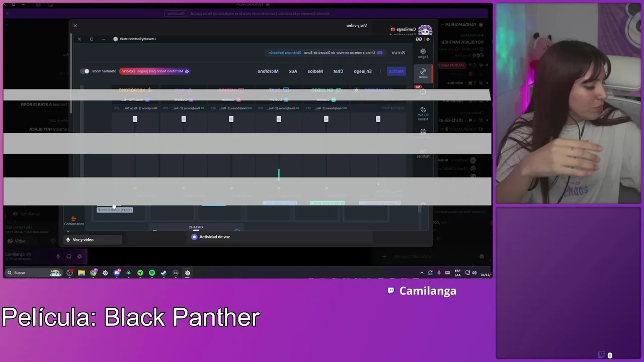Deafen headphones in Discord user panel

pyautogui.click(x=69, y=256)
